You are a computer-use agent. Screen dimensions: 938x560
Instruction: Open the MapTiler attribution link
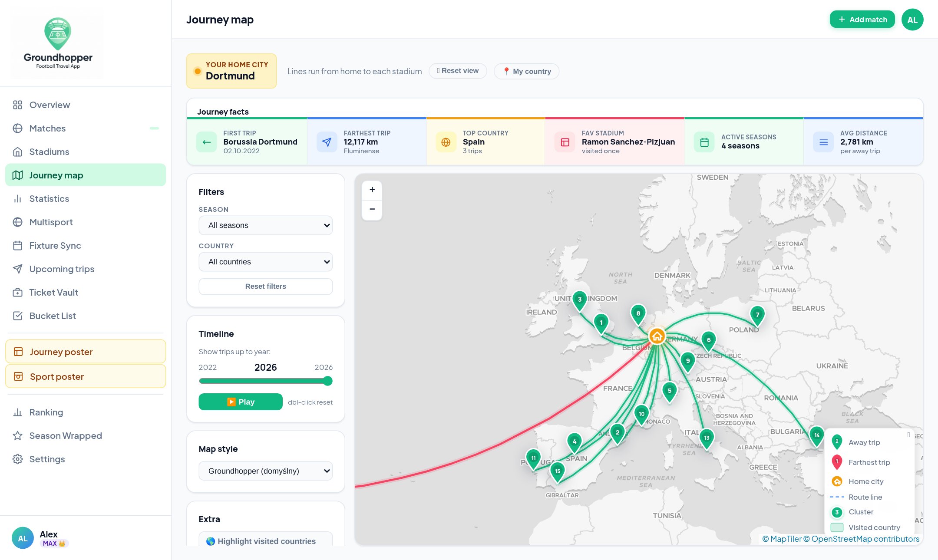(782, 539)
